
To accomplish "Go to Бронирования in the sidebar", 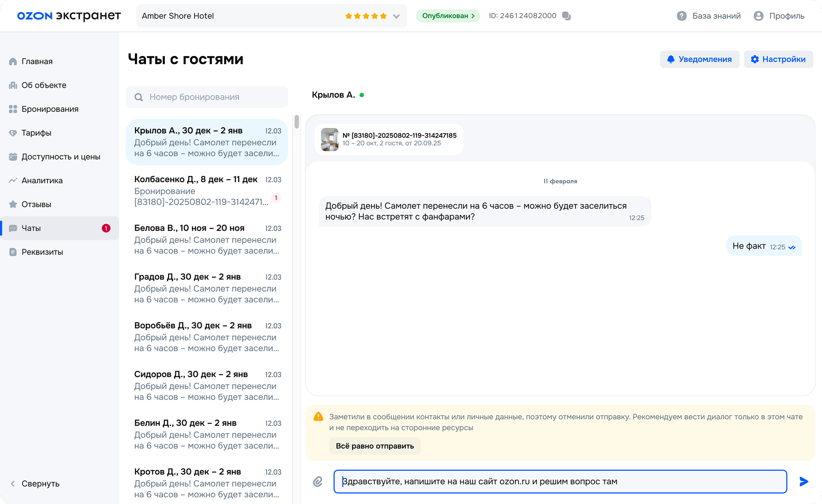I will 50,109.
